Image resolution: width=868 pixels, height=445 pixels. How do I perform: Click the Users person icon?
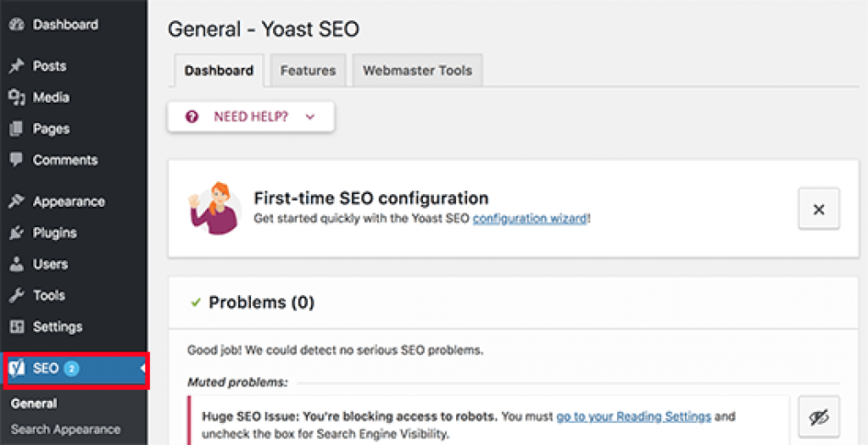(x=16, y=264)
